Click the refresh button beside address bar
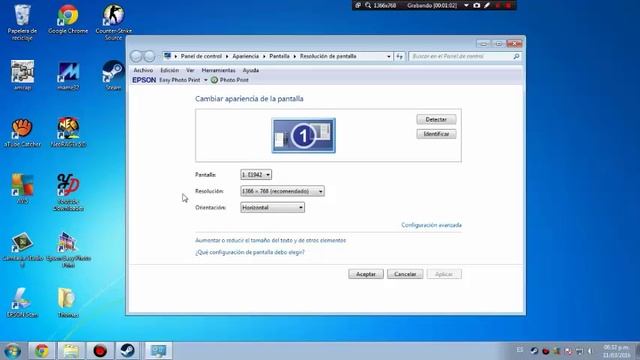This screenshot has height=360, width=640. 400,56
